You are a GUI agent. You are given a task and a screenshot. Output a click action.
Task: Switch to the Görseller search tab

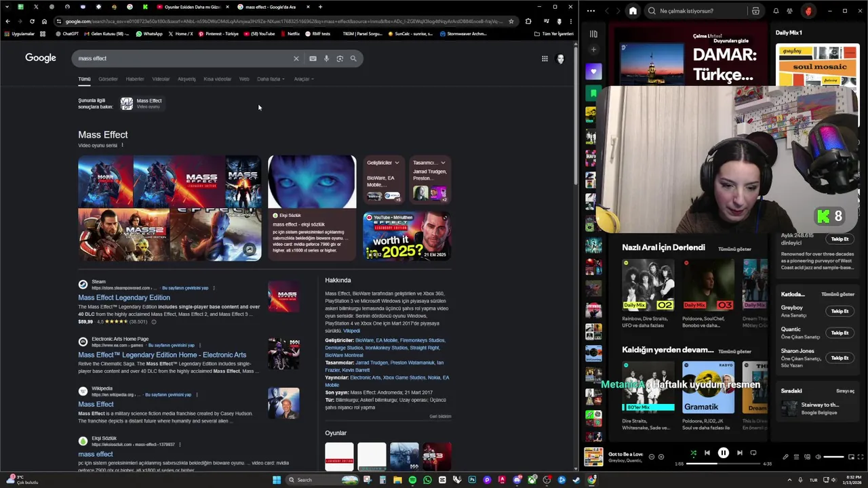pos(108,79)
